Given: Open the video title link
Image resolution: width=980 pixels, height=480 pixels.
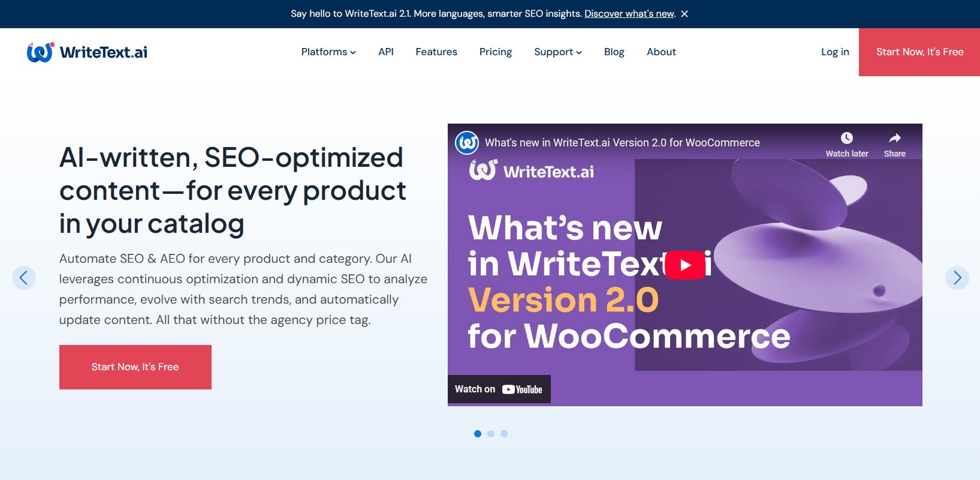Looking at the screenshot, I should (622, 143).
